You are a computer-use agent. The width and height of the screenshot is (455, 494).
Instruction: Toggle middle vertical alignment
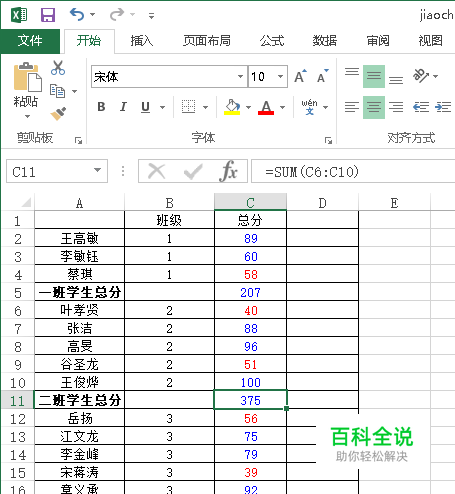(x=374, y=77)
